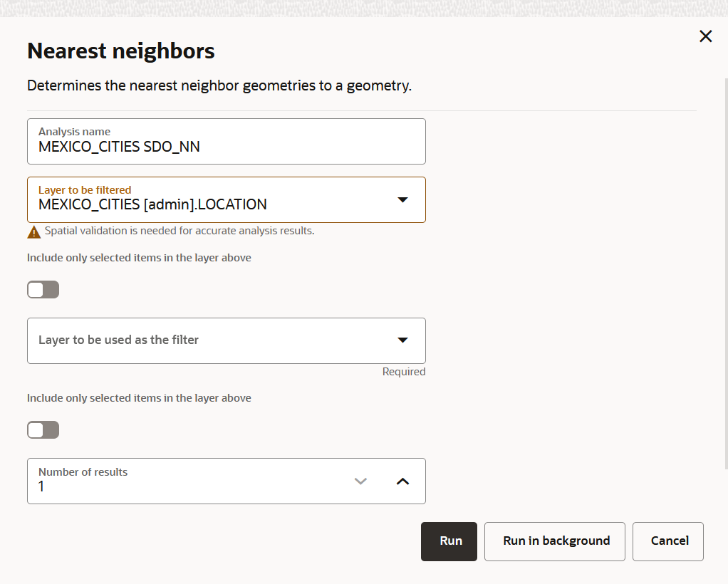Click the dialog's vertical scrollbar
728x584 pixels.
point(726,274)
